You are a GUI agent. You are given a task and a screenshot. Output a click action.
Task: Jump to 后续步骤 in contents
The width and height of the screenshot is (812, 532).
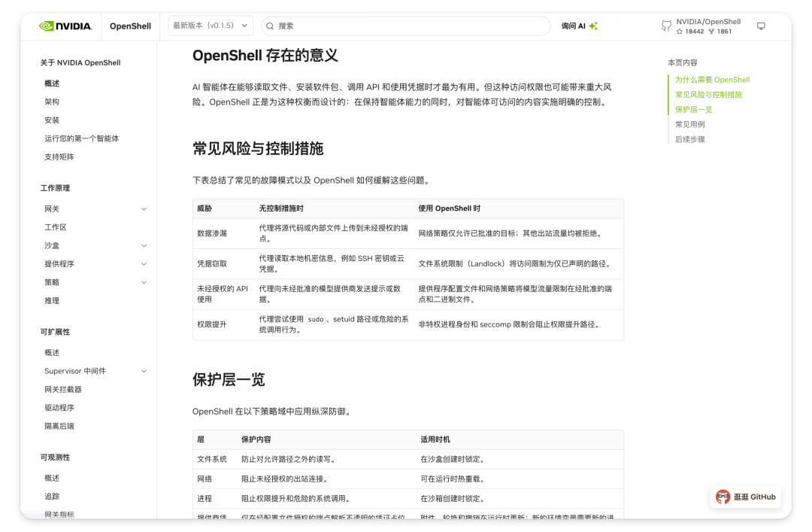[689, 139]
